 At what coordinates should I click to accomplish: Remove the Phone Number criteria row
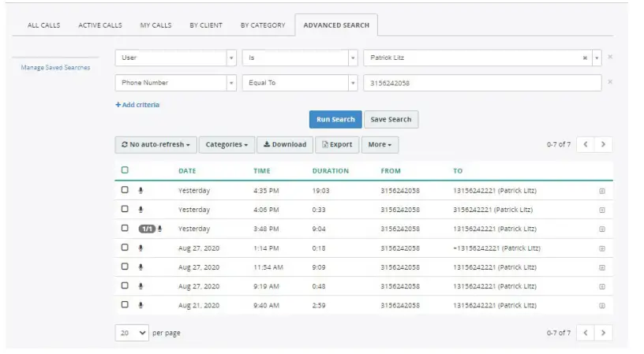[x=610, y=82]
